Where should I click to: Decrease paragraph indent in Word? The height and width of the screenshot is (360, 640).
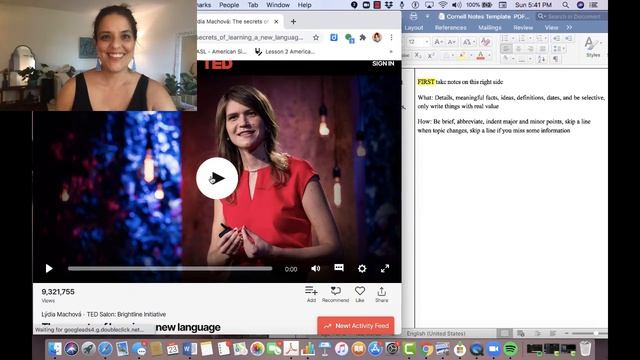click(x=557, y=38)
